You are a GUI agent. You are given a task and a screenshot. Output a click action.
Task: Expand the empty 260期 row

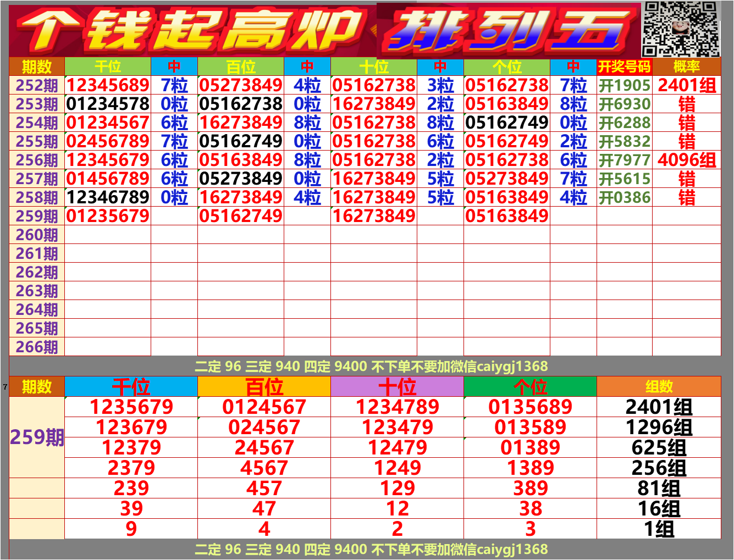coord(36,235)
